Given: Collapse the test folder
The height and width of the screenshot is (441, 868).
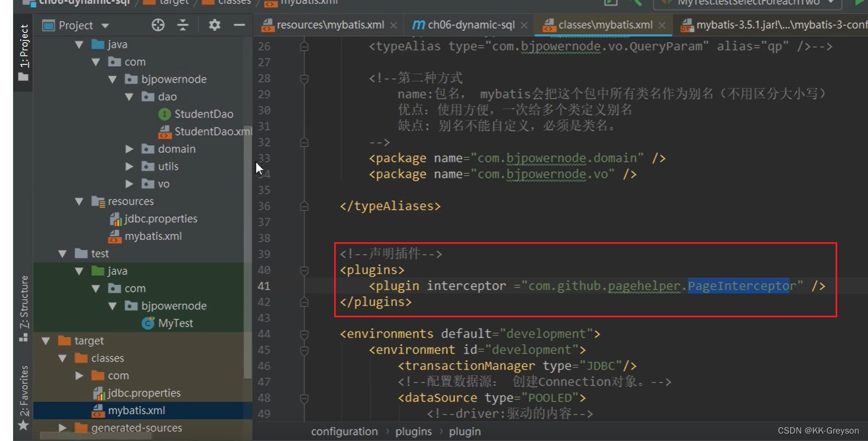Looking at the screenshot, I should [x=63, y=254].
